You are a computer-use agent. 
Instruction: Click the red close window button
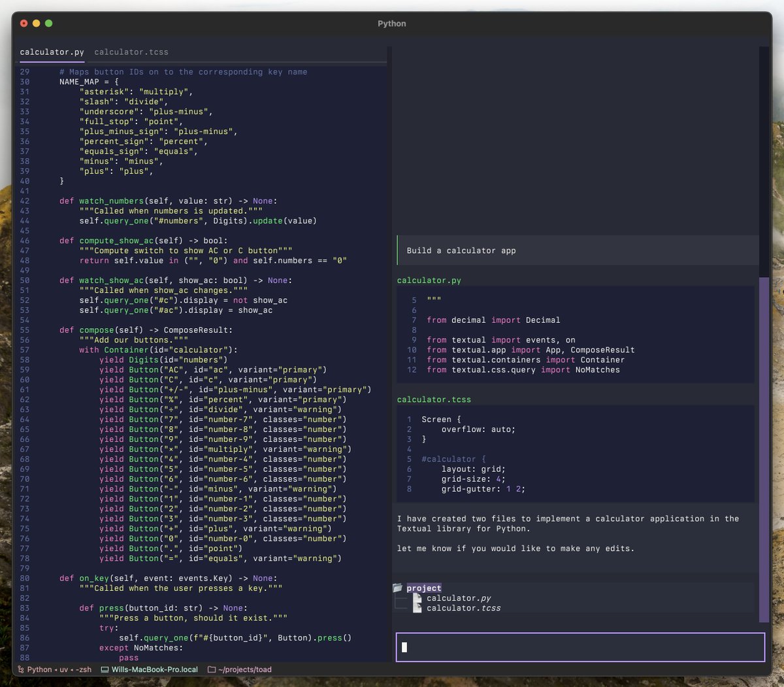tap(24, 24)
